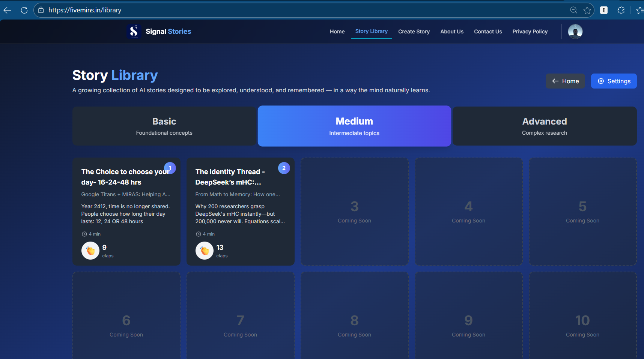Image resolution: width=644 pixels, height=359 pixels.
Task: Go back using the browser back arrow
Action: (x=7, y=10)
